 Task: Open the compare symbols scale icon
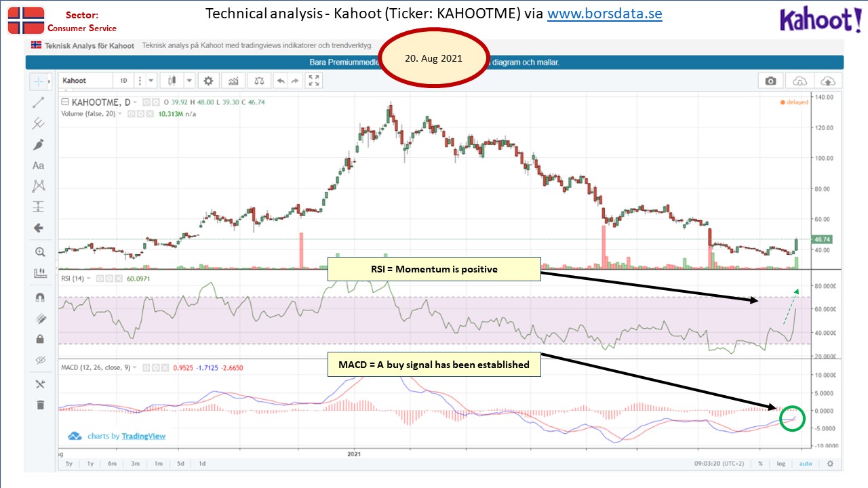259,81
